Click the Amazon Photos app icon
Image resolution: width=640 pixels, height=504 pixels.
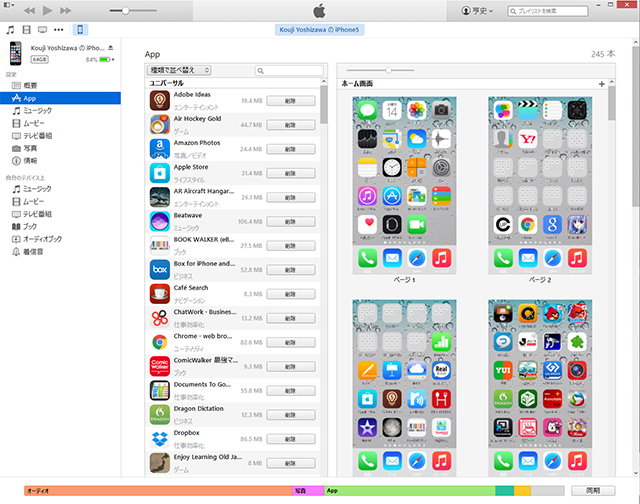coord(160,149)
